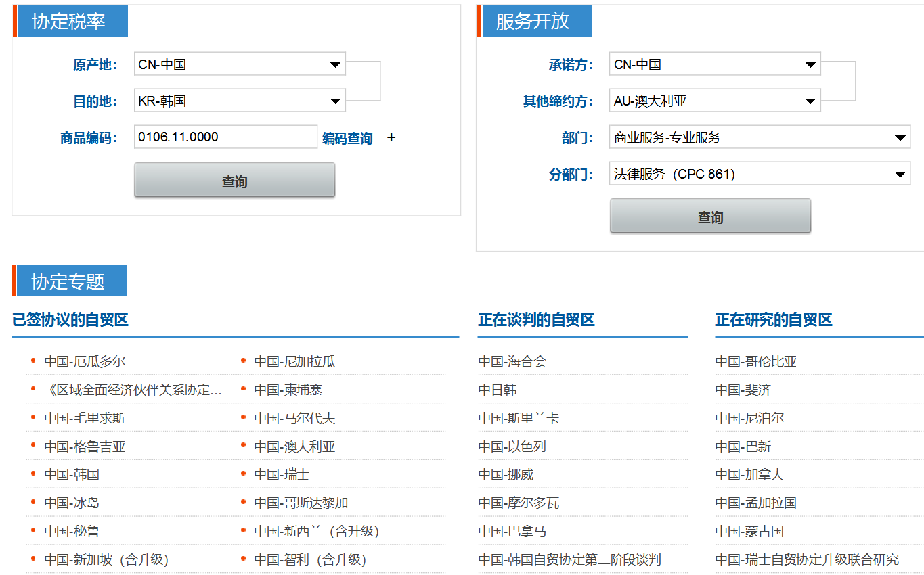Open the 中日韩 negotiation link
This screenshot has height=575, width=924.
pyautogui.click(x=498, y=390)
